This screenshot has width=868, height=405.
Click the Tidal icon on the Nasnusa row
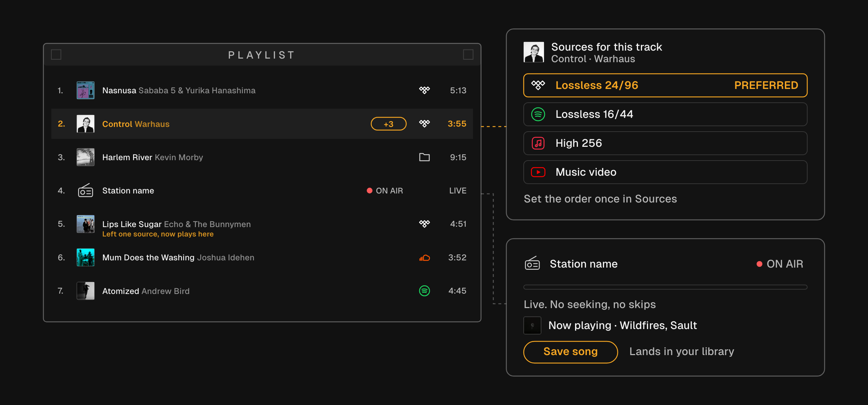[x=424, y=90]
